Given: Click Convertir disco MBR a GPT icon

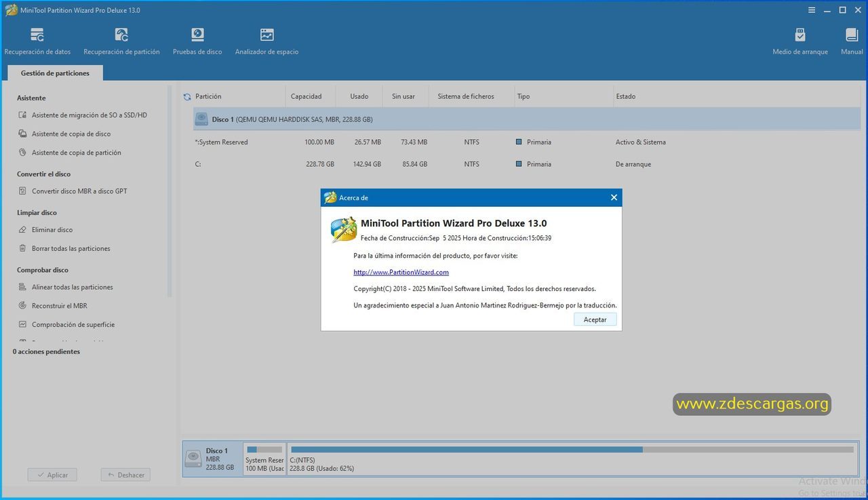Looking at the screenshot, I should (23, 191).
